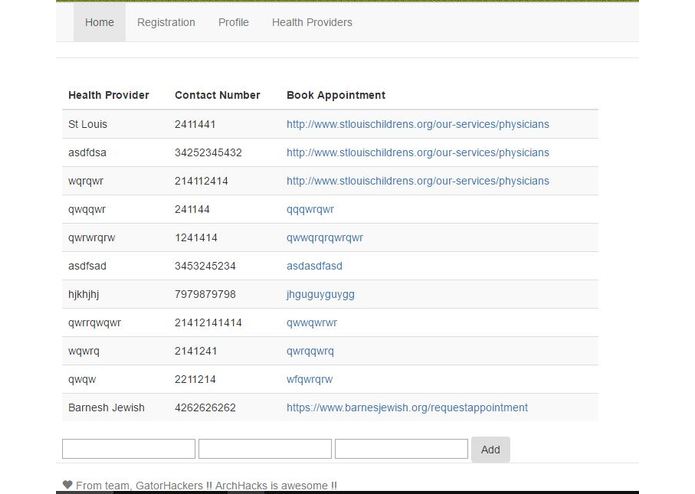Open the Health Providers tab
695x494 pixels.
pyautogui.click(x=312, y=22)
